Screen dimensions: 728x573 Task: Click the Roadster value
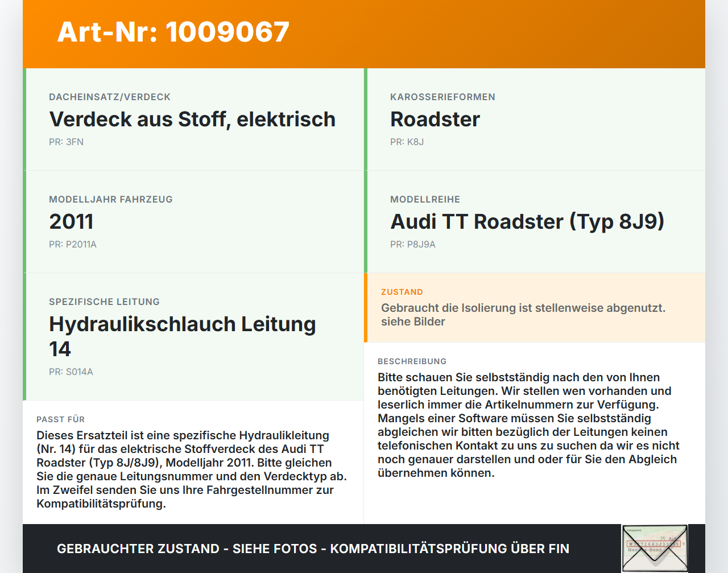(435, 119)
